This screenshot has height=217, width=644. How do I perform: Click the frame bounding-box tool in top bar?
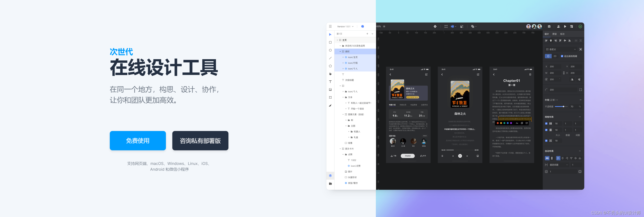pos(446,26)
